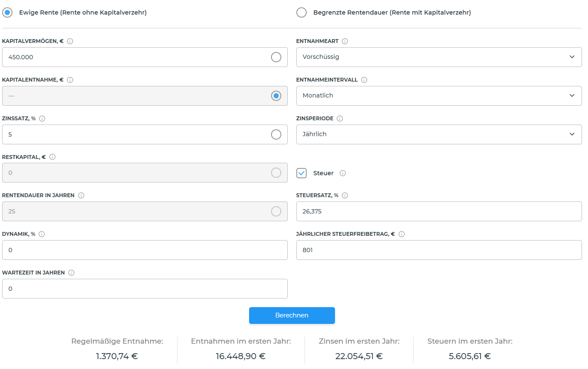
Task: Expand the Entnahmeintervall dropdown showing Monatlich
Action: click(x=439, y=96)
